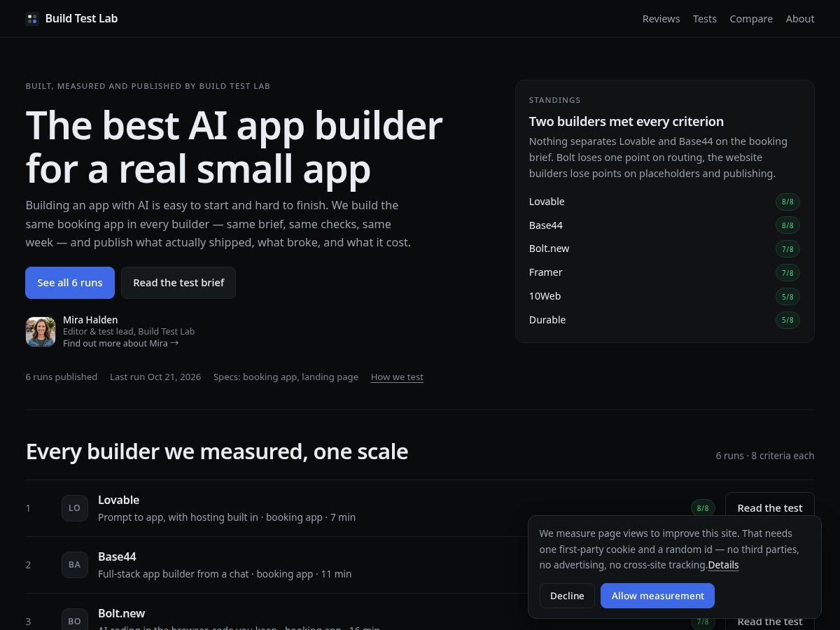Select 10Web in the standings list
The image size is (840, 630).
(545, 296)
